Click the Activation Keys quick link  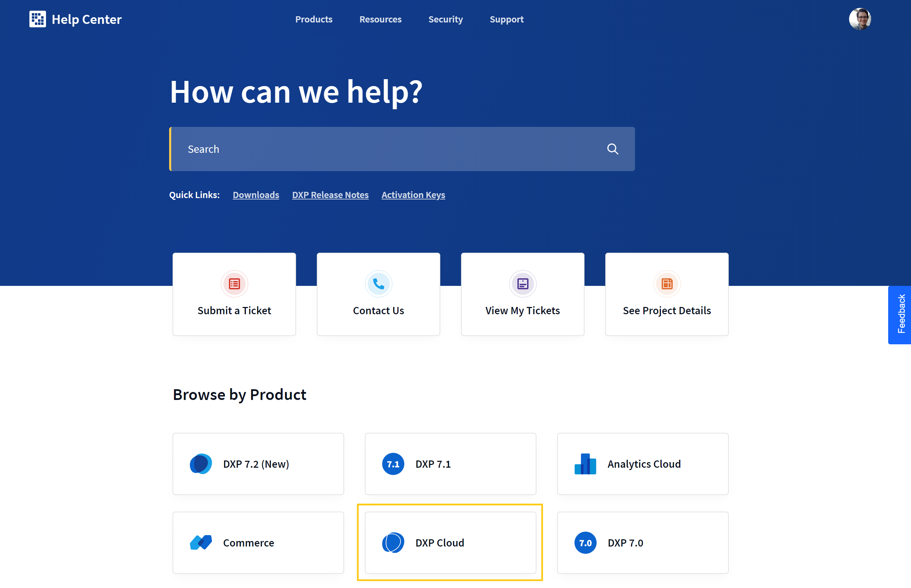click(x=414, y=195)
